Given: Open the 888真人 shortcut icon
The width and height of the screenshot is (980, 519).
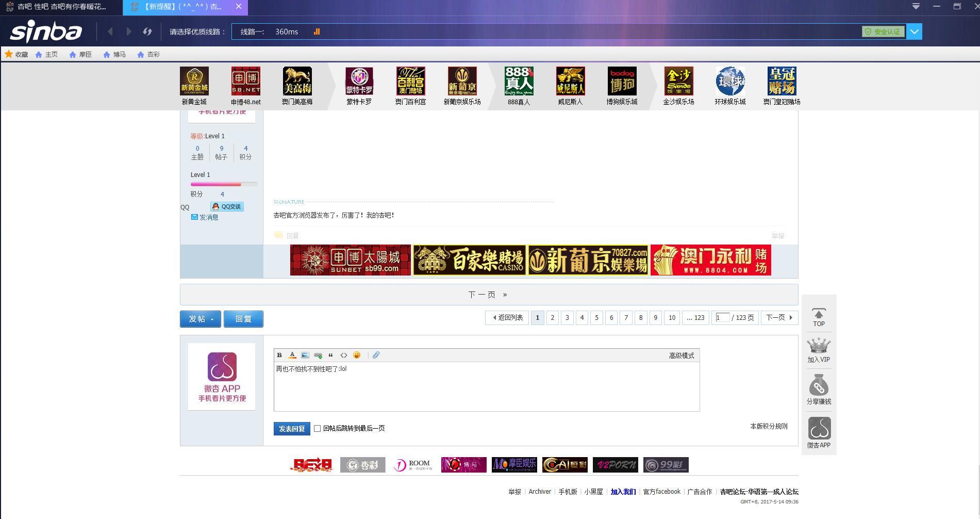Looking at the screenshot, I should 519,81.
